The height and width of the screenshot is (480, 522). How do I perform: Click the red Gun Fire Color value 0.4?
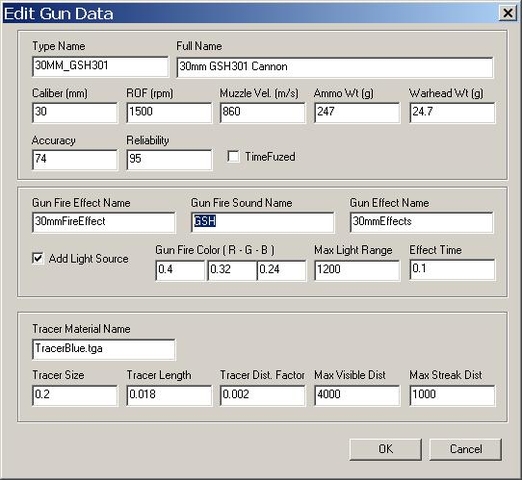tap(180, 270)
